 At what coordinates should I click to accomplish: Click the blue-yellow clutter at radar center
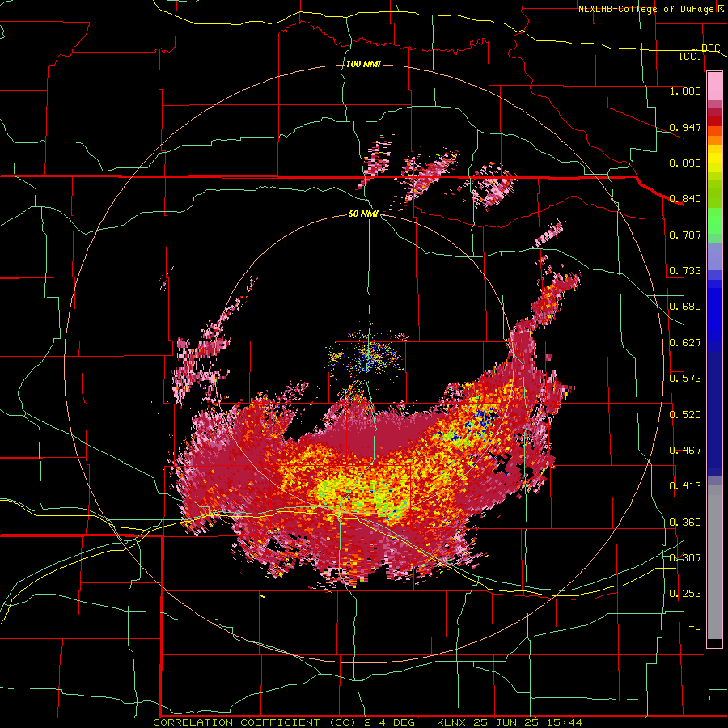(366, 357)
